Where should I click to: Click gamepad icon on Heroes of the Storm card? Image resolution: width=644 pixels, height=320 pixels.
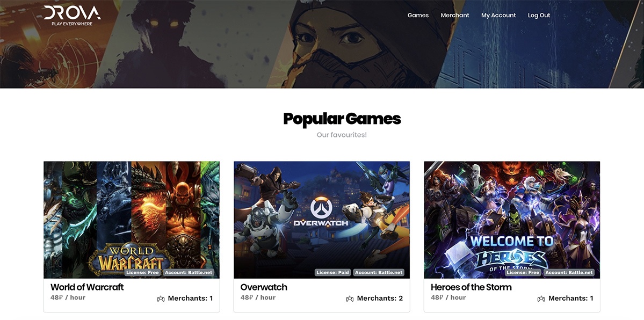pyautogui.click(x=541, y=299)
